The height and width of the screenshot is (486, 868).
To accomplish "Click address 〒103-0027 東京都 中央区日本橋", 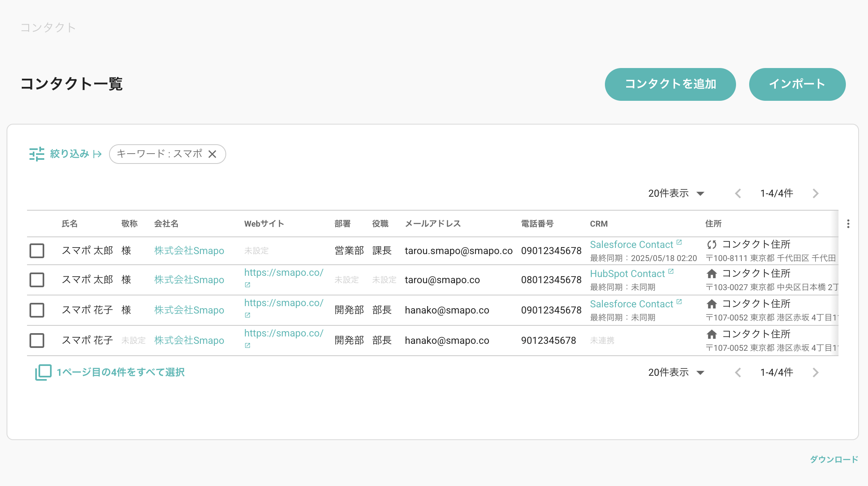I will (x=771, y=287).
